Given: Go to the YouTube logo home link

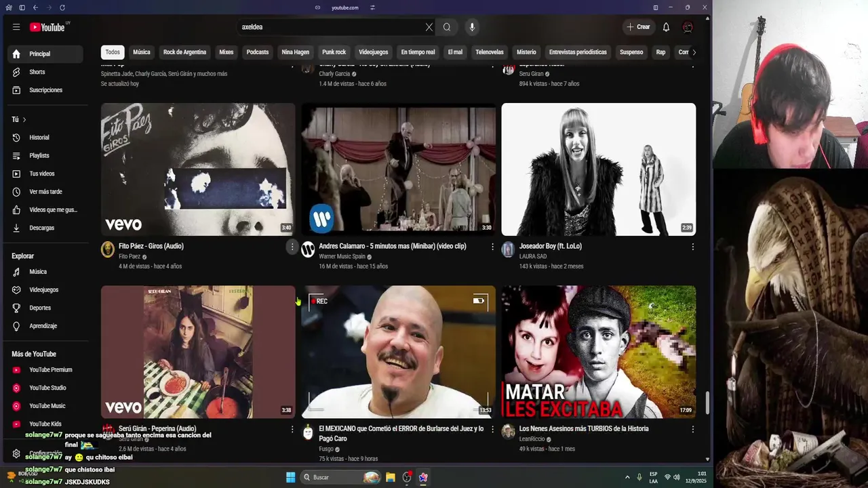Looking at the screenshot, I should (x=47, y=27).
